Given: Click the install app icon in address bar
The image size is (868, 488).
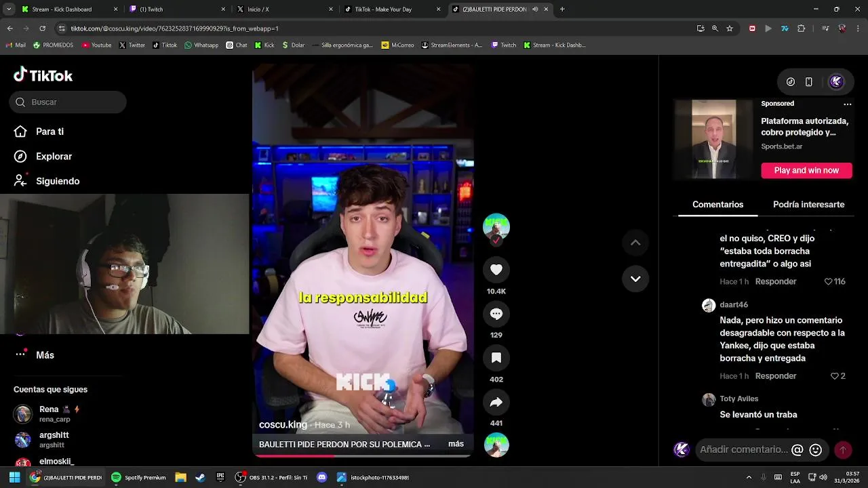Looking at the screenshot, I should (x=701, y=28).
